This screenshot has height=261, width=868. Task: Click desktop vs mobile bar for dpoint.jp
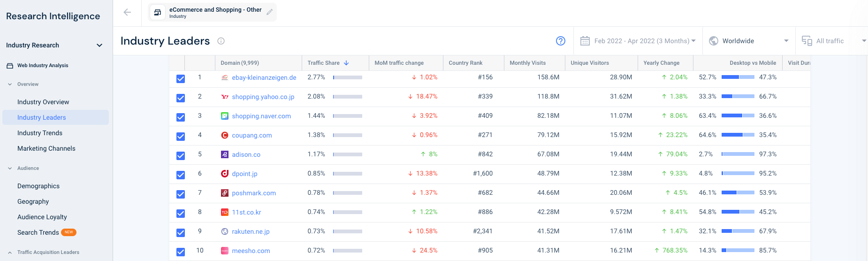[x=738, y=174]
